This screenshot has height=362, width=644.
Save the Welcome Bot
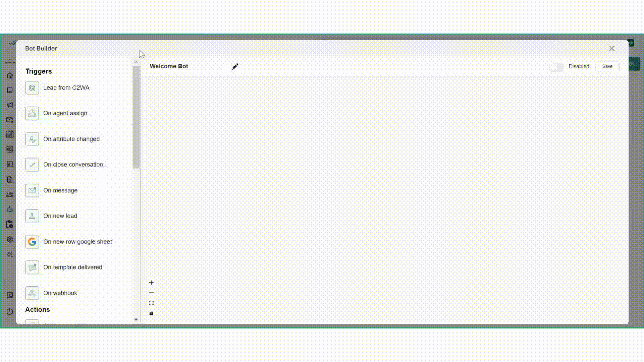click(x=607, y=66)
